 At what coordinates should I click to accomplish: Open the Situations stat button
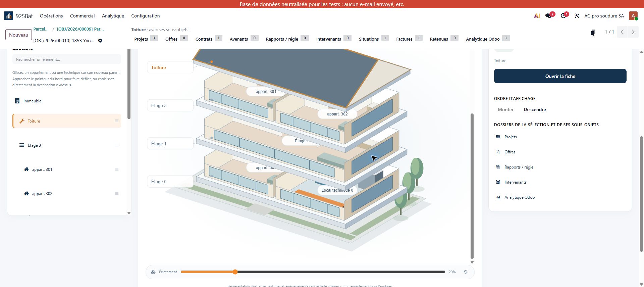374,39
